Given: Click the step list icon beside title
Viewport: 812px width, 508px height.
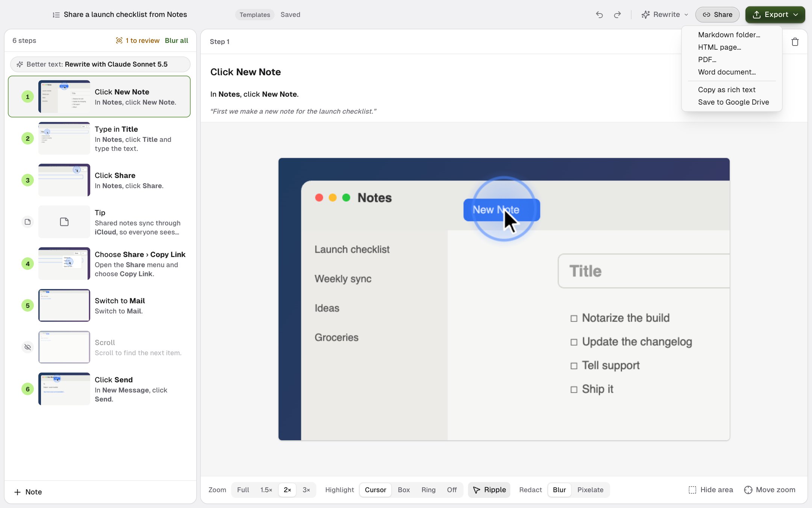Looking at the screenshot, I should (x=56, y=15).
